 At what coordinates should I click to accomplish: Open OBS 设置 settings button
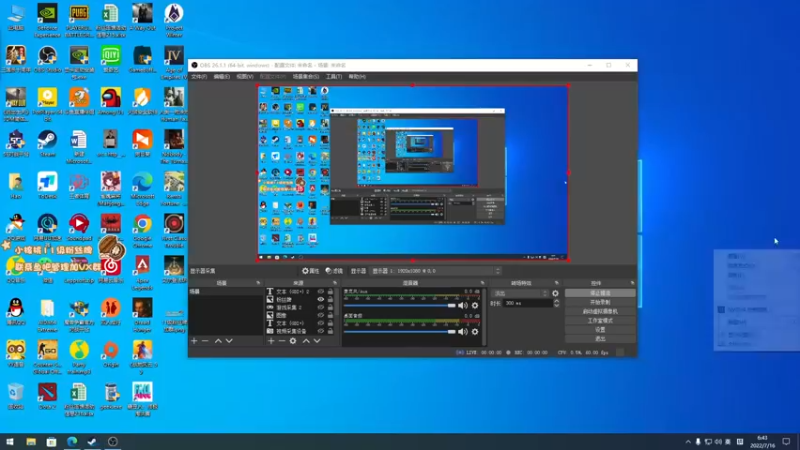(600, 330)
